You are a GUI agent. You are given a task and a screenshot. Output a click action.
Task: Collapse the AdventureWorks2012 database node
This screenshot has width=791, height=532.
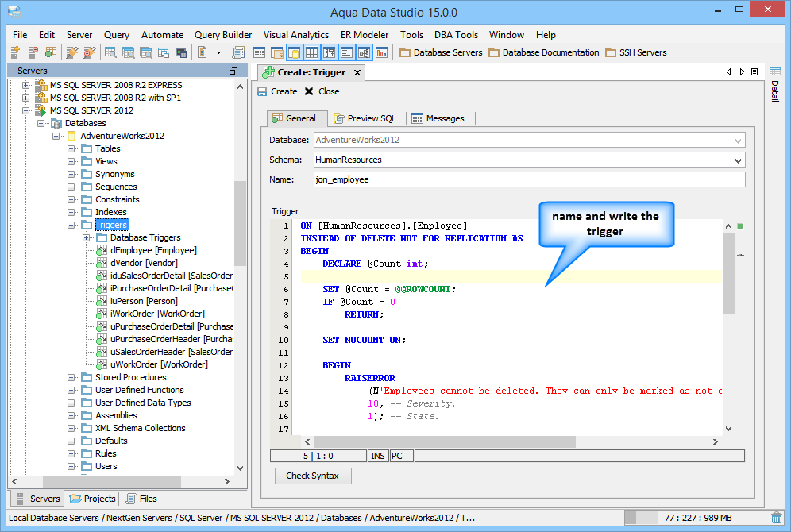pos(56,136)
